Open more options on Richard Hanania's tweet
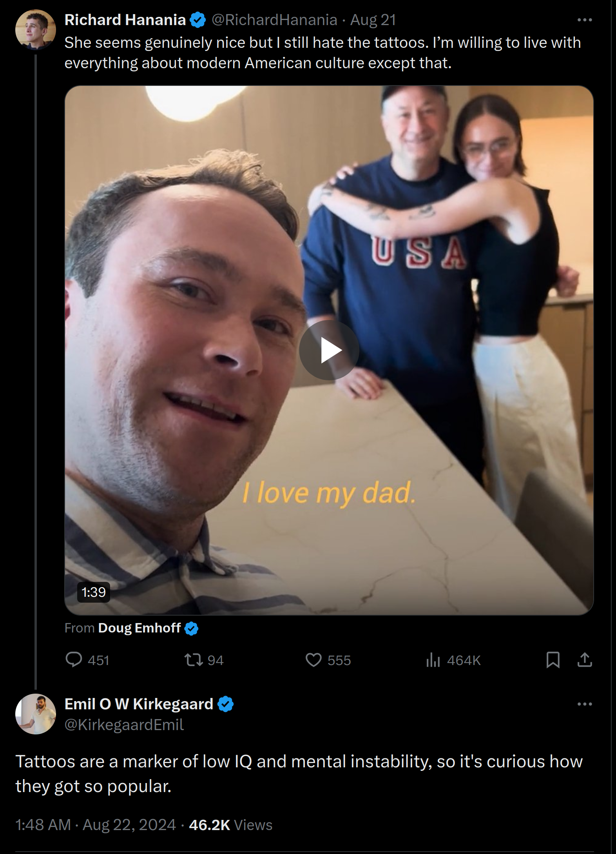The image size is (616, 854). pos(585,20)
